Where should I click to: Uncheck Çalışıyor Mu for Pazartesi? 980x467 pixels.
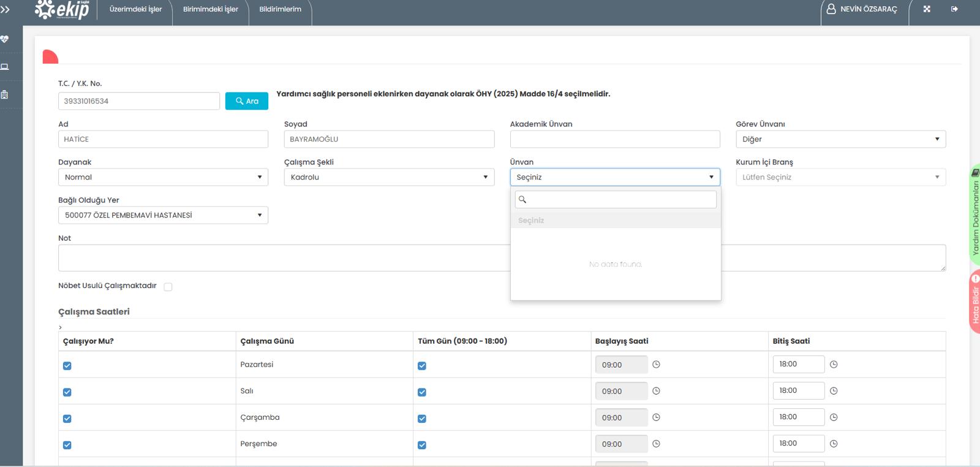67,366
